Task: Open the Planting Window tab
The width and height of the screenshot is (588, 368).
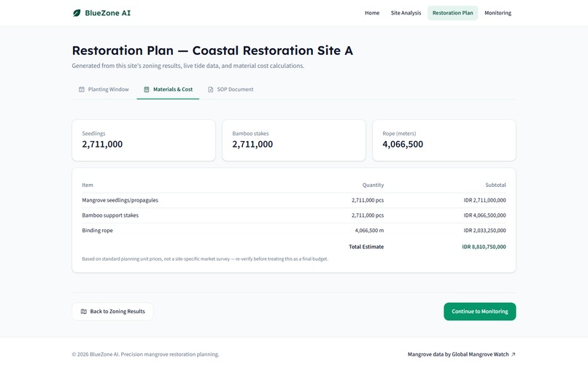Action: click(104, 89)
